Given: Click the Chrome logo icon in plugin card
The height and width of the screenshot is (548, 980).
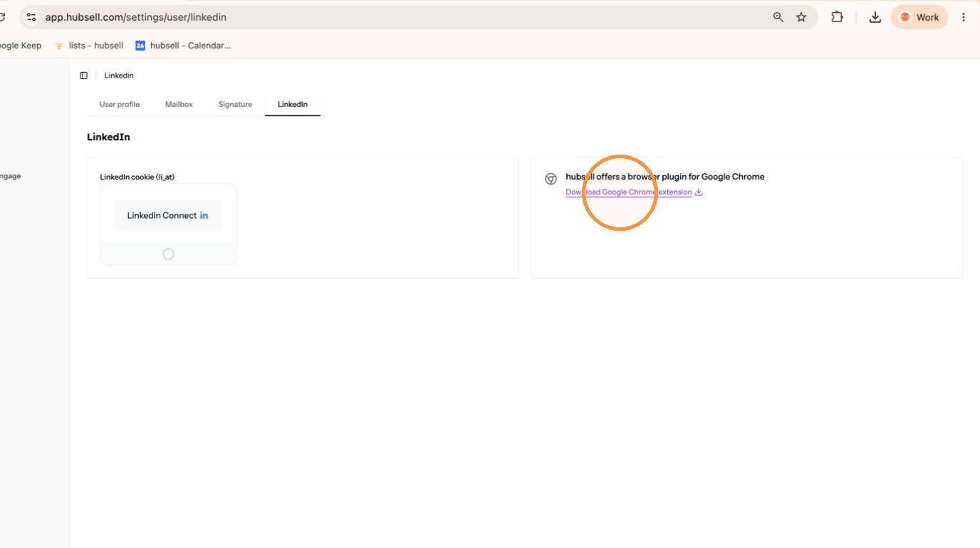Looking at the screenshot, I should click(551, 179).
